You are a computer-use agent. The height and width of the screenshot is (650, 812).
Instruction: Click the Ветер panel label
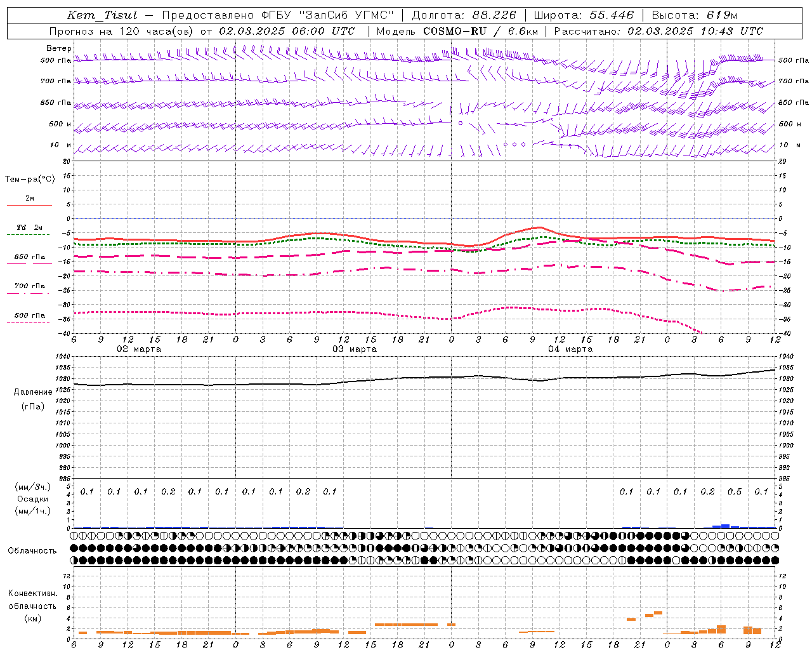[x=59, y=48]
